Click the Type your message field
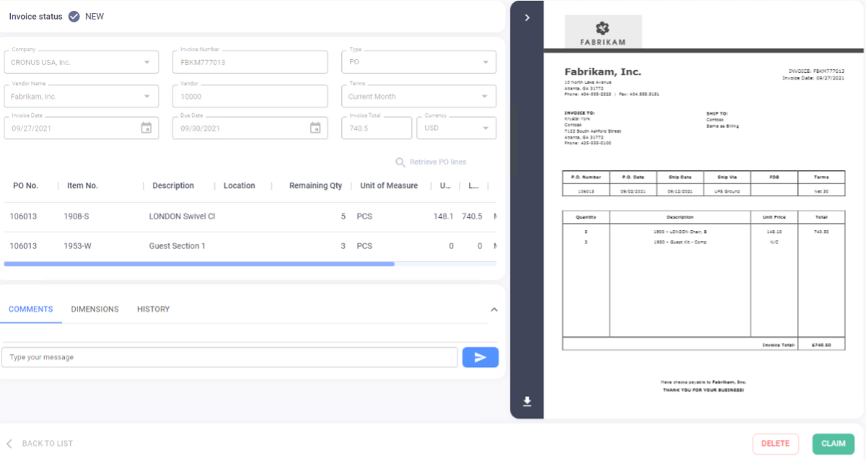 coord(229,357)
